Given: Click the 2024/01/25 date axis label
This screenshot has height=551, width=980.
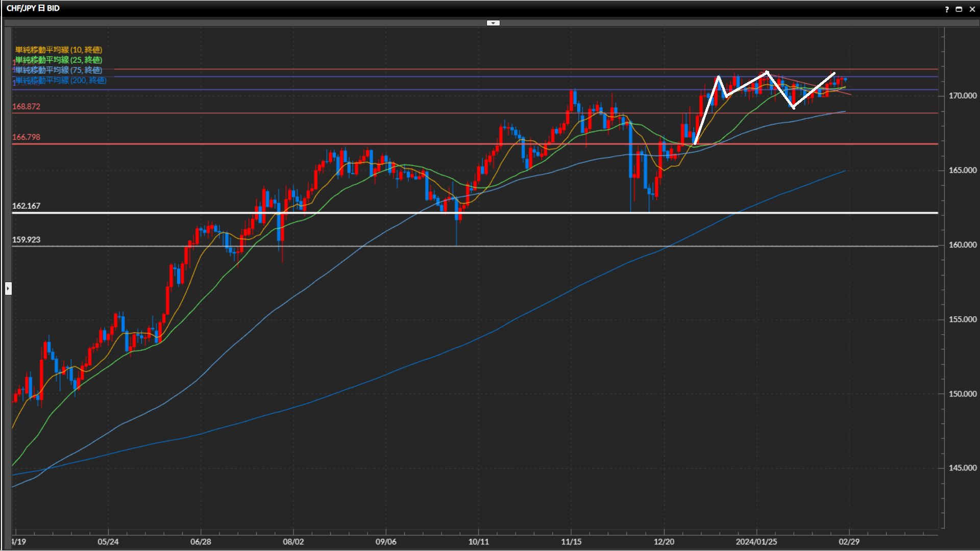Looking at the screenshot, I should (756, 541).
